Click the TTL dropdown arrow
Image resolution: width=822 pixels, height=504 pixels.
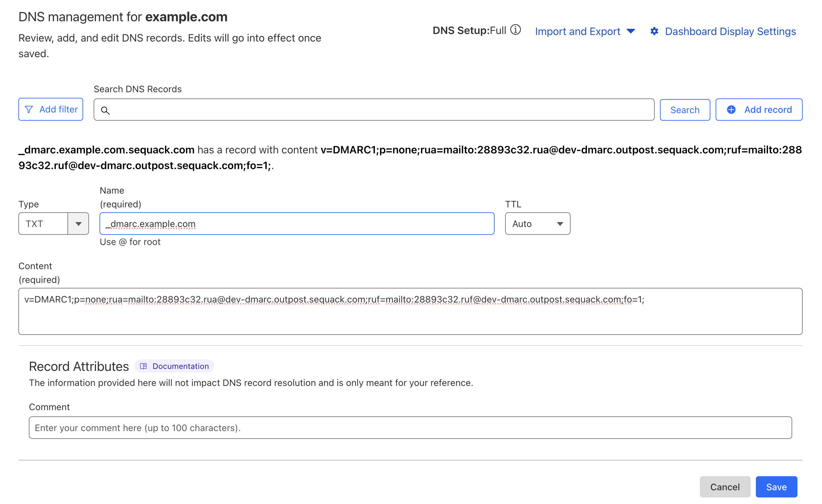[560, 224]
